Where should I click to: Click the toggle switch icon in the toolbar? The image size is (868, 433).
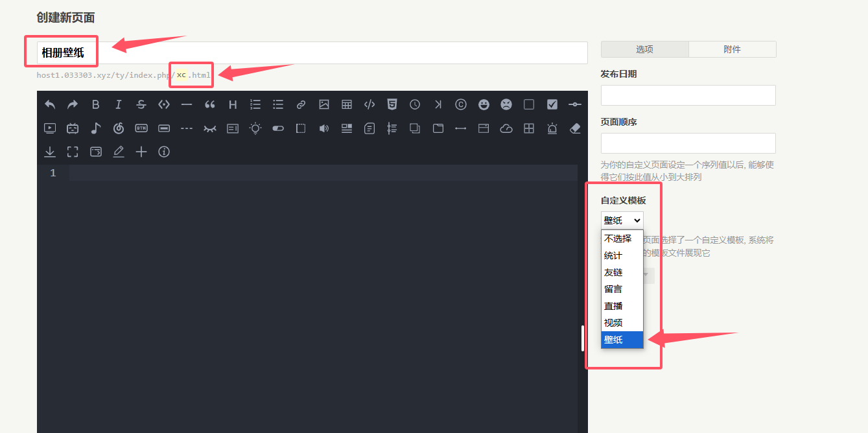tap(277, 128)
